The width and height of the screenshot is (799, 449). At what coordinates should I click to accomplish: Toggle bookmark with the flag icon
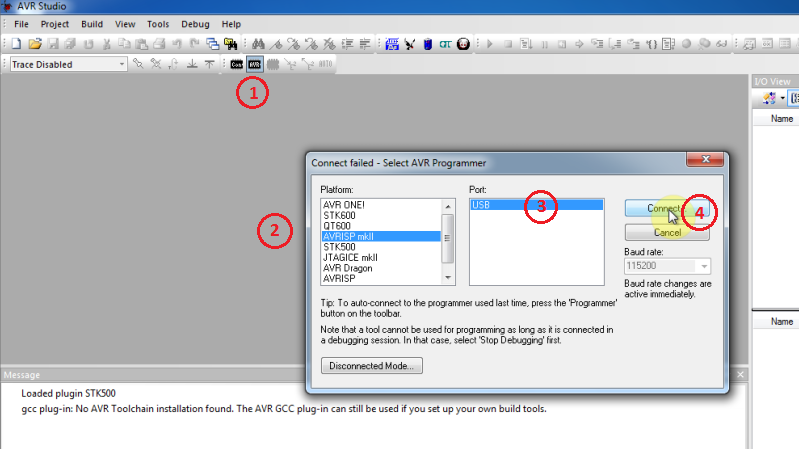click(276, 44)
